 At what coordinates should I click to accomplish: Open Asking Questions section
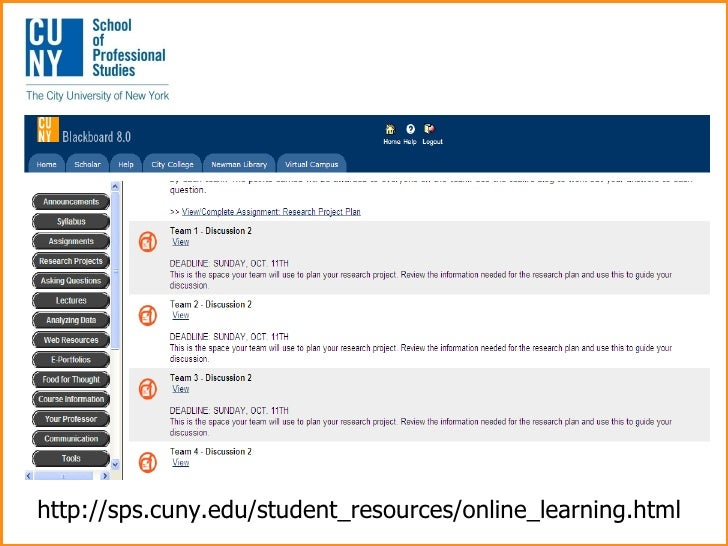click(71, 281)
